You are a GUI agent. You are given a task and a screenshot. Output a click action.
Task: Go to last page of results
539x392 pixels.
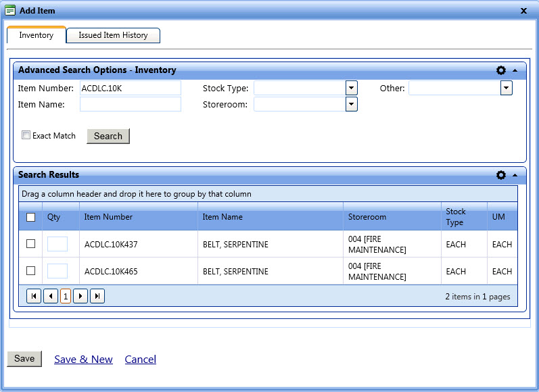click(97, 296)
